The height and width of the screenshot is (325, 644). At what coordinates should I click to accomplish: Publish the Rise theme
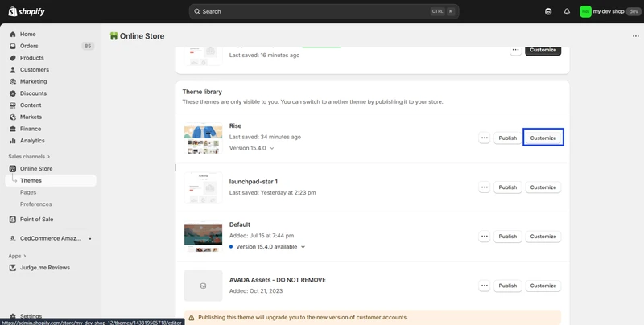tap(508, 138)
